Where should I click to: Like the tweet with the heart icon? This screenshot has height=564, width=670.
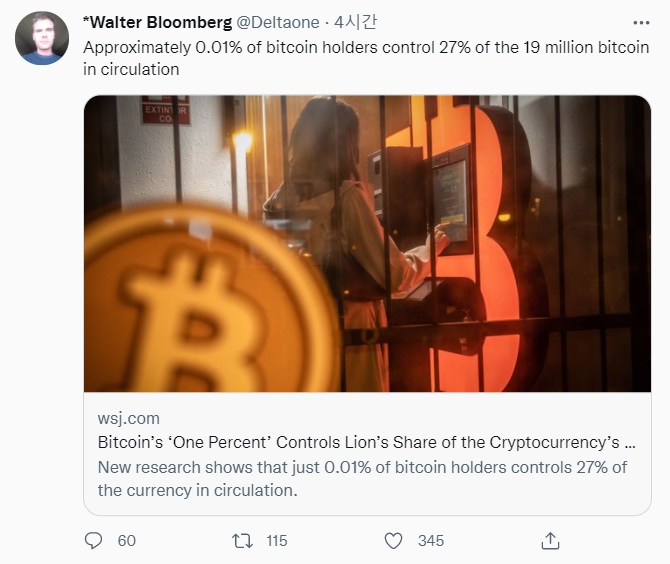pyautogui.click(x=394, y=540)
